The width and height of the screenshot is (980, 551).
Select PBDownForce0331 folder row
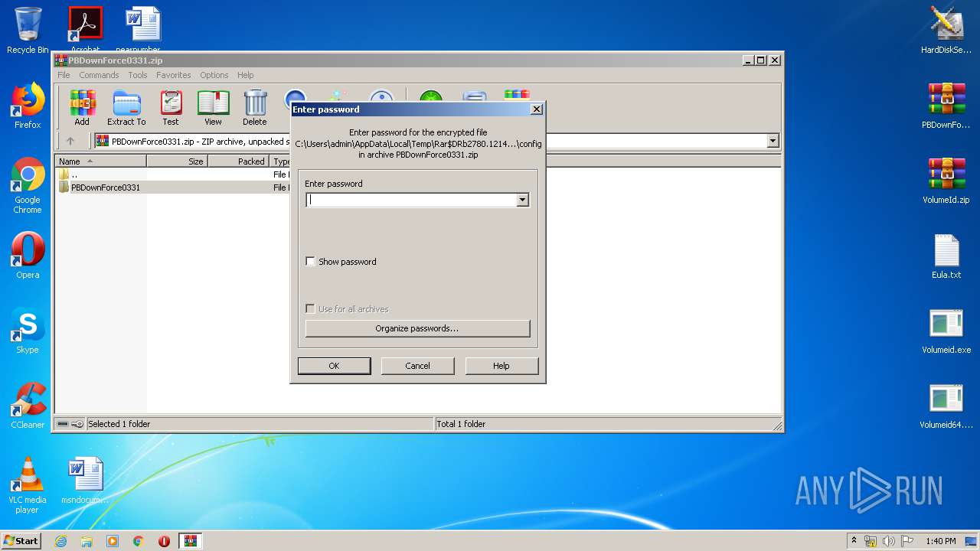(172, 187)
